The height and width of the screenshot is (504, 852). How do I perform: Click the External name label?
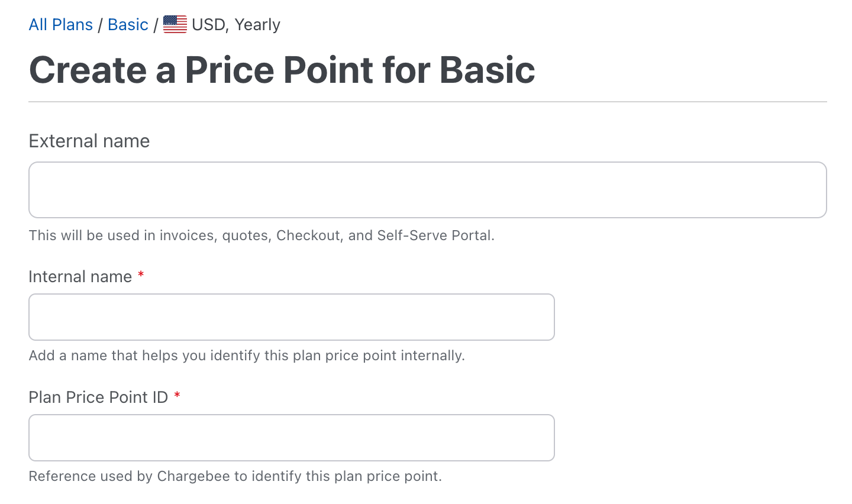coord(89,141)
